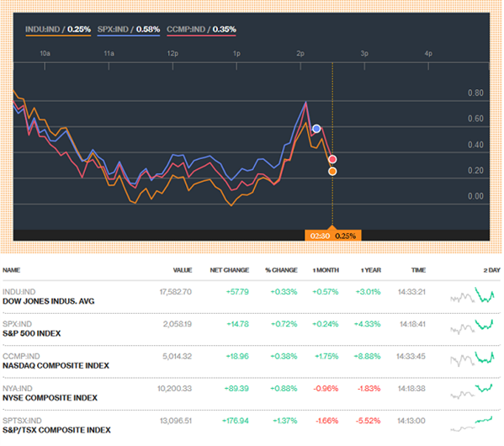Click the 1p time axis label

pyautogui.click(x=236, y=53)
